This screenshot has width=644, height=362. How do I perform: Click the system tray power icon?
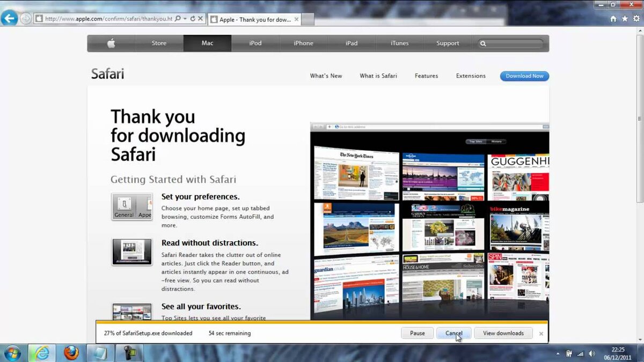click(569, 354)
